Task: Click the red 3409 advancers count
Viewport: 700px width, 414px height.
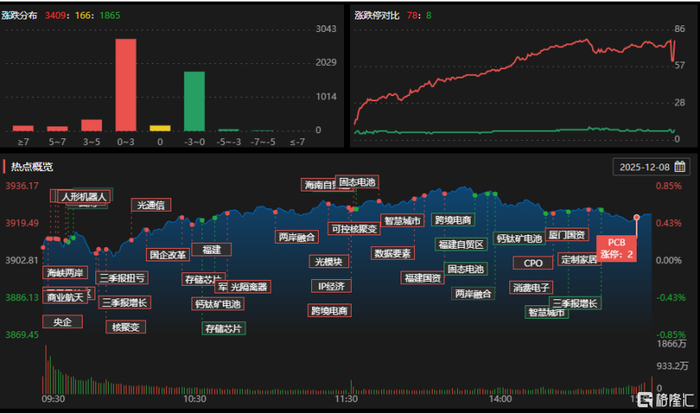Action: pos(55,15)
